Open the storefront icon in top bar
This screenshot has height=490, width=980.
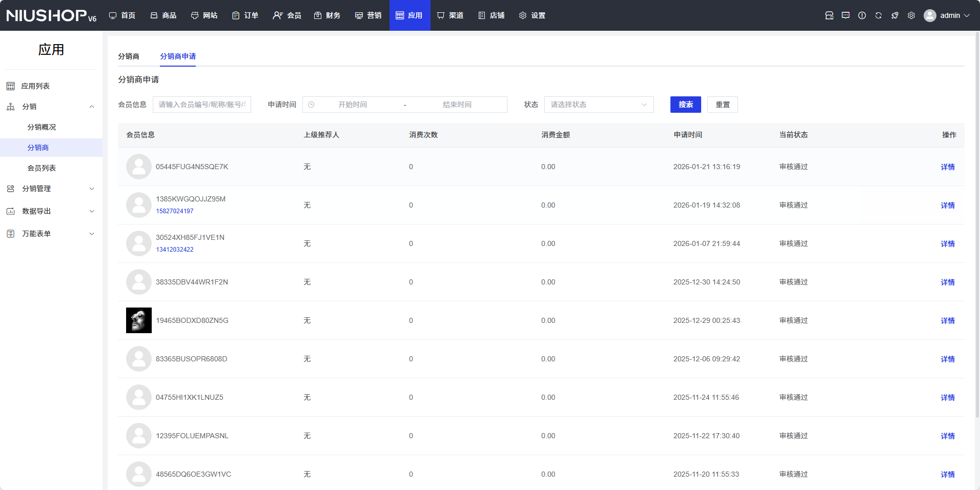click(829, 15)
